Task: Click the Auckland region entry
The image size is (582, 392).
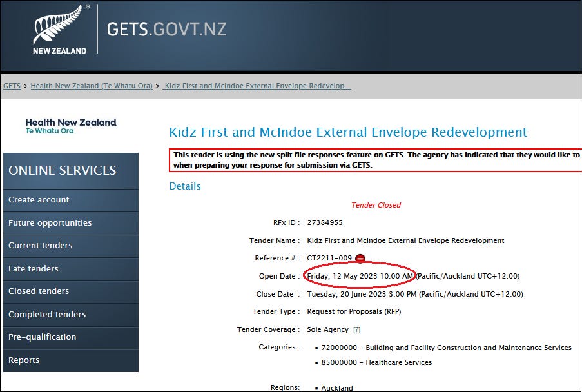Action: (x=337, y=388)
